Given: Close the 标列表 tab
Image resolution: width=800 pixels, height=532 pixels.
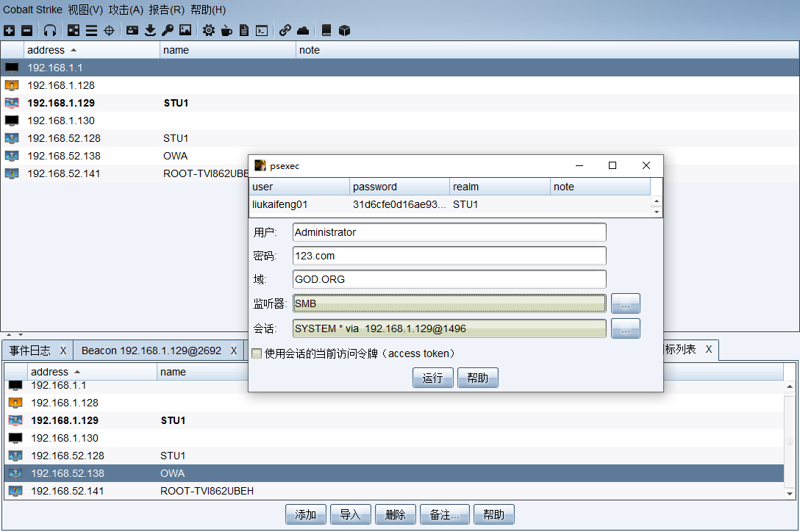Looking at the screenshot, I should coord(709,349).
